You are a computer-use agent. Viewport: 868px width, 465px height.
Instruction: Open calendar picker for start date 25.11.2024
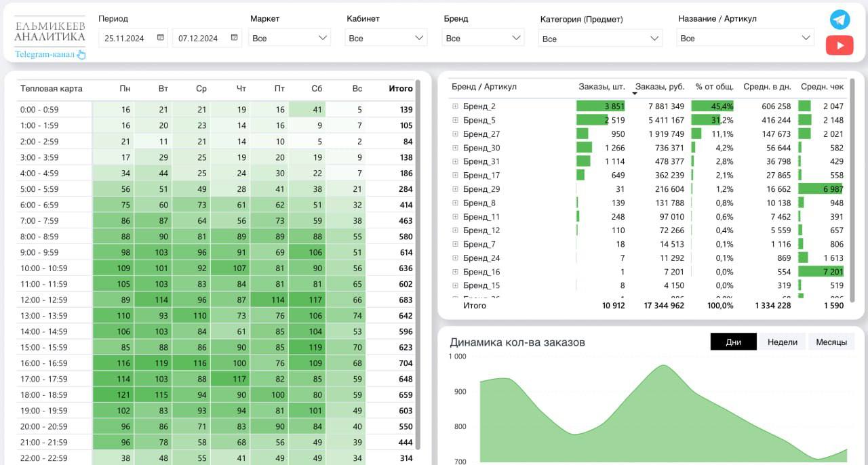(x=161, y=37)
